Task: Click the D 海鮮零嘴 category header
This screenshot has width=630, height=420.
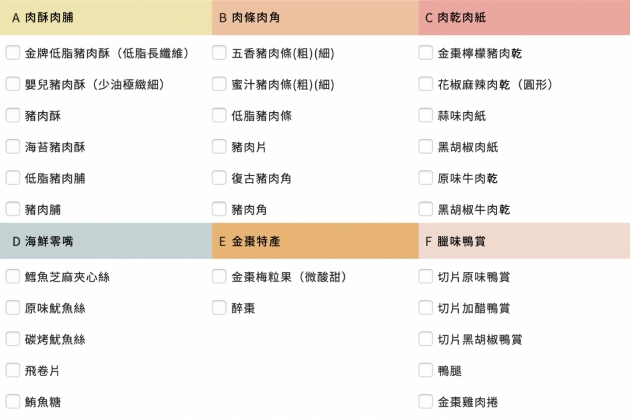Action: [105, 241]
